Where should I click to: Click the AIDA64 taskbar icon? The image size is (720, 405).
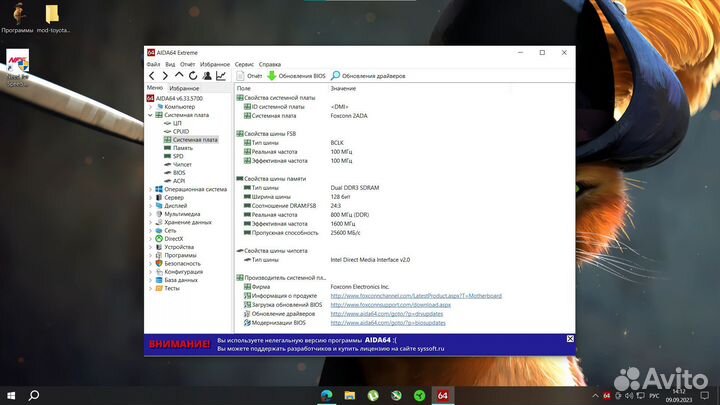(x=442, y=395)
